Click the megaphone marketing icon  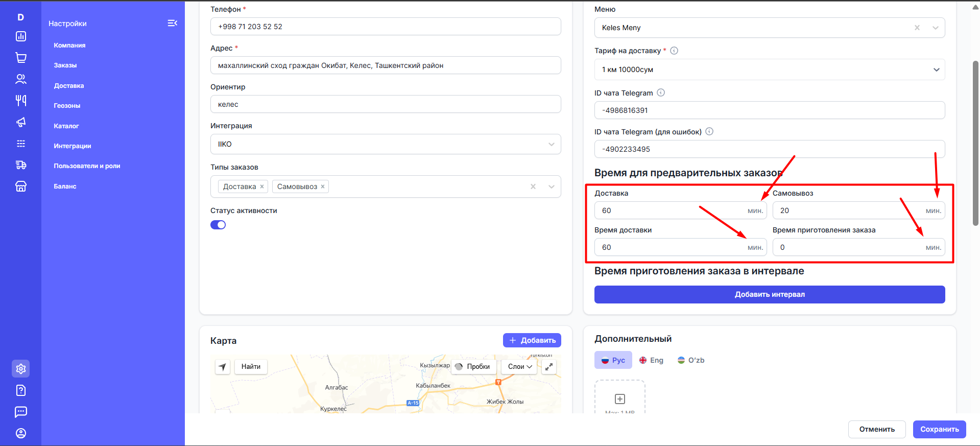21,122
